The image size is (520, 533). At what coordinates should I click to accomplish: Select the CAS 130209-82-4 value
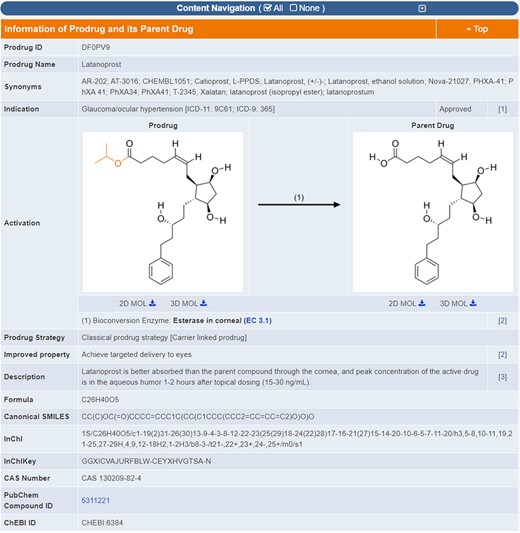111,478
